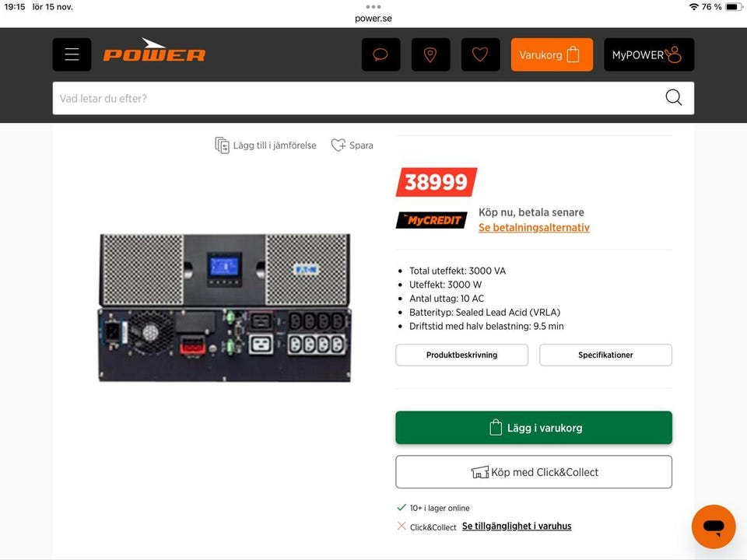Choose 'Köp med Click&Collect'
The image size is (747, 560).
(x=534, y=472)
